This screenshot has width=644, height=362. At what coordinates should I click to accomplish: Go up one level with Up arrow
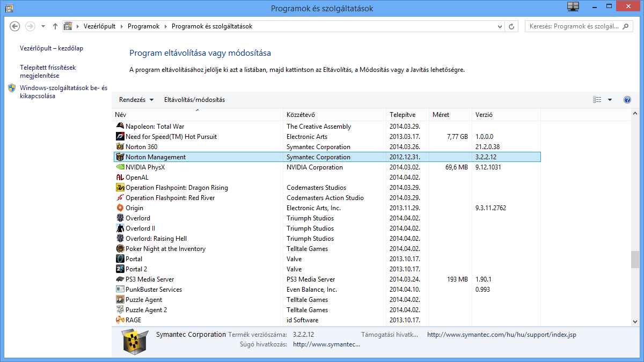click(55, 26)
